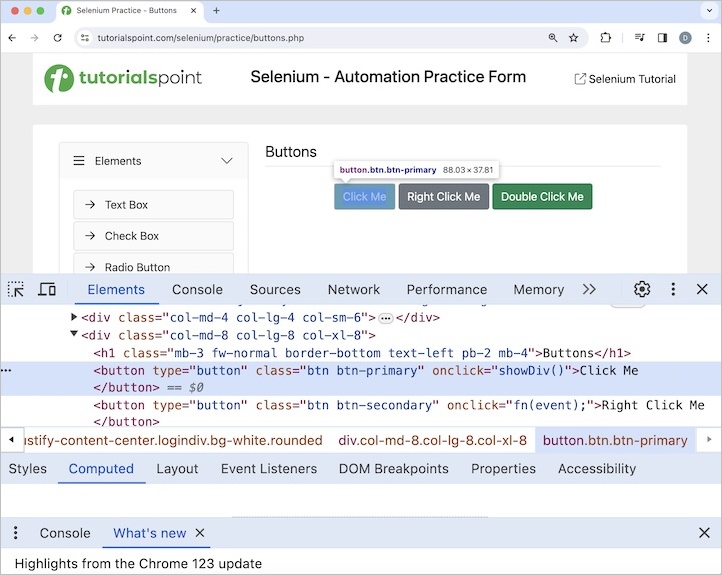Viewport: 722px width, 575px height.
Task: Open the Chrome extensions puzzle icon
Action: coord(605,38)
